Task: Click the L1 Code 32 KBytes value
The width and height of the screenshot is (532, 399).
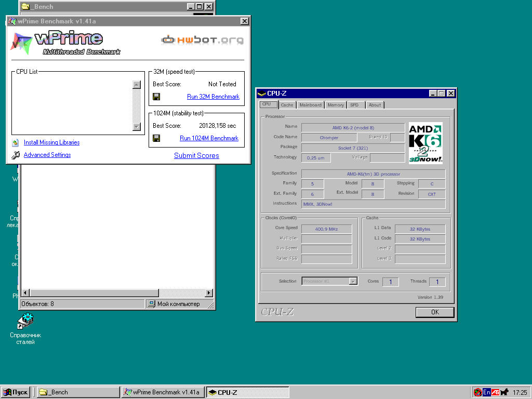Action: coord(420,239)
